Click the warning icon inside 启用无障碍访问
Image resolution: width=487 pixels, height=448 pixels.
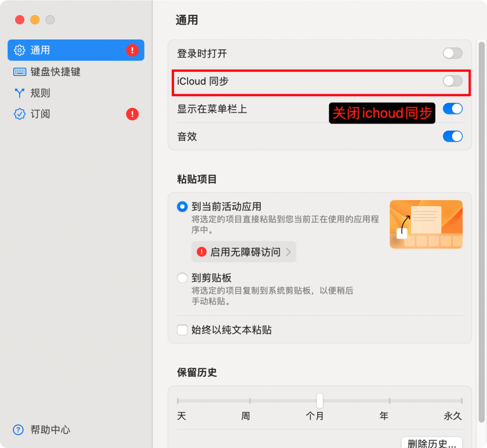click(202, 252)
